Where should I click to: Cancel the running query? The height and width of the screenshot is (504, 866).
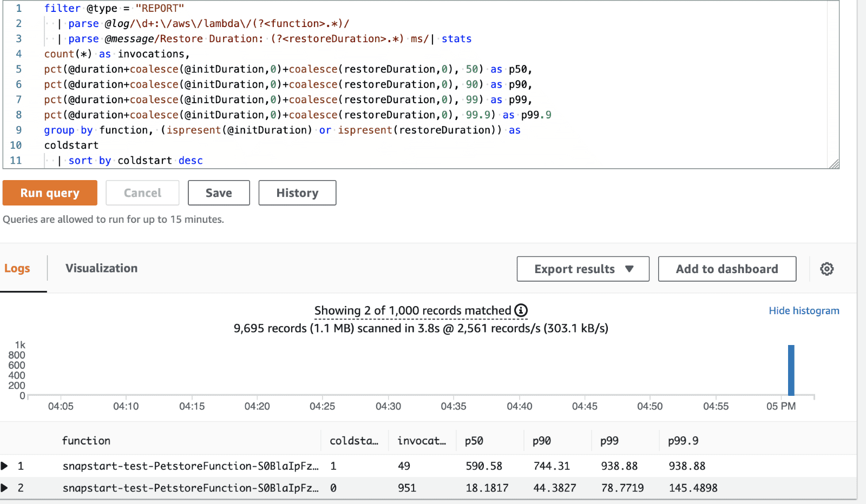(142, 193)
